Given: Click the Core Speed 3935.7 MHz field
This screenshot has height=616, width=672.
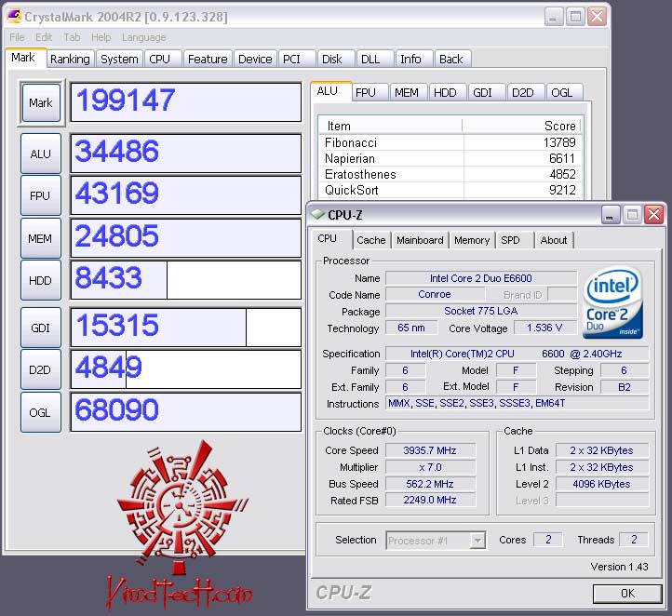Looking at the screenshot, I should 430,450.
